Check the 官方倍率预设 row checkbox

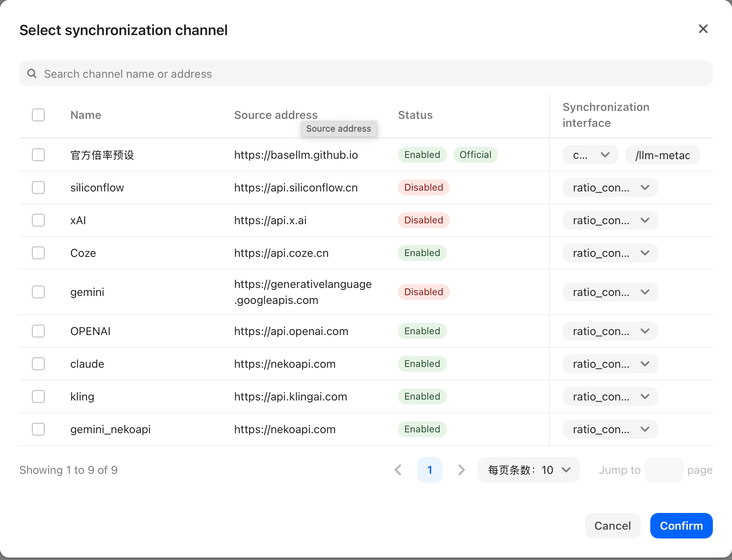coord(38,155)
